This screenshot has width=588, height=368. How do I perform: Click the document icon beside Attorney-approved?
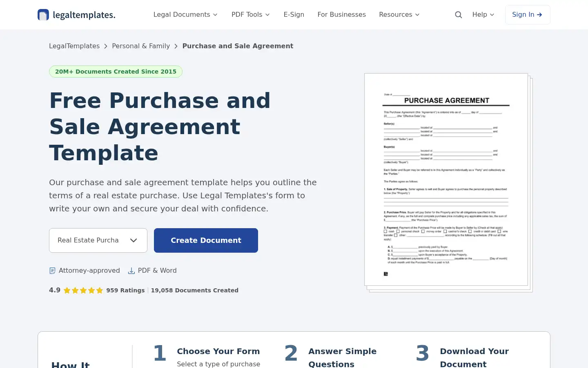52,271
